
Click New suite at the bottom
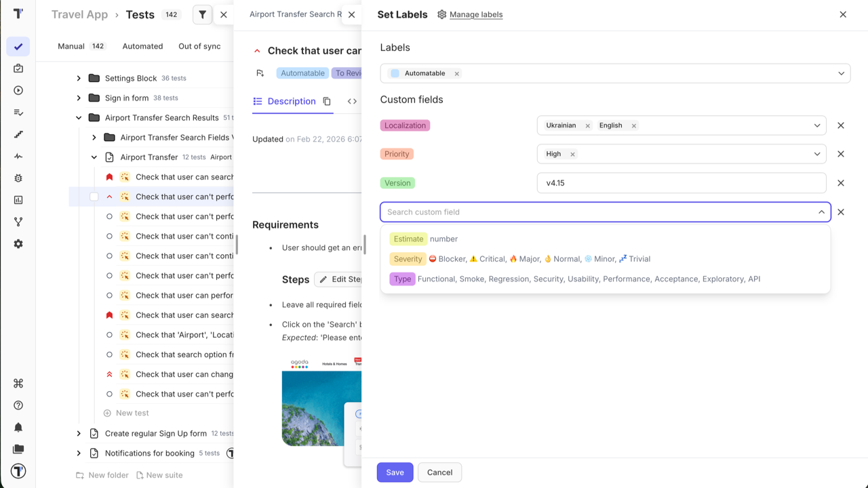(x=159, y=475)
